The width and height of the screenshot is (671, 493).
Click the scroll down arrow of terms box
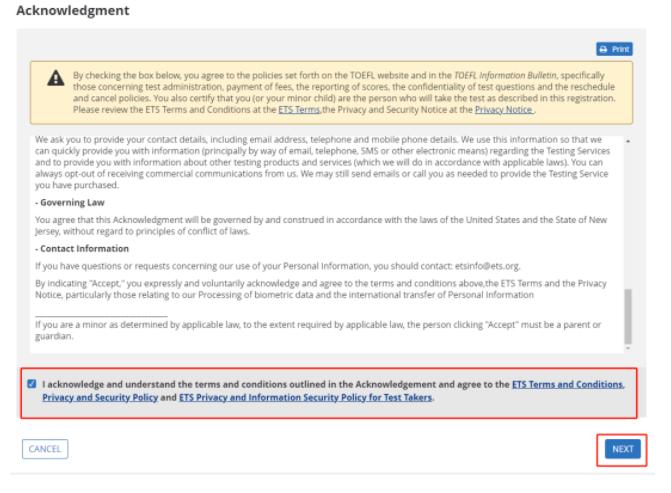[x=628, y=348]
